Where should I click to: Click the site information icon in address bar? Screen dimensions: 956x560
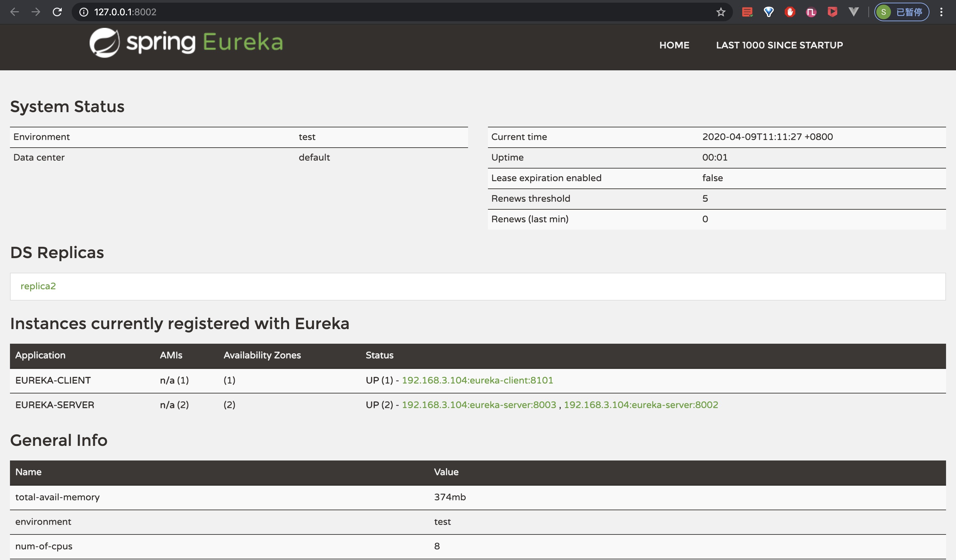(83, 12)
